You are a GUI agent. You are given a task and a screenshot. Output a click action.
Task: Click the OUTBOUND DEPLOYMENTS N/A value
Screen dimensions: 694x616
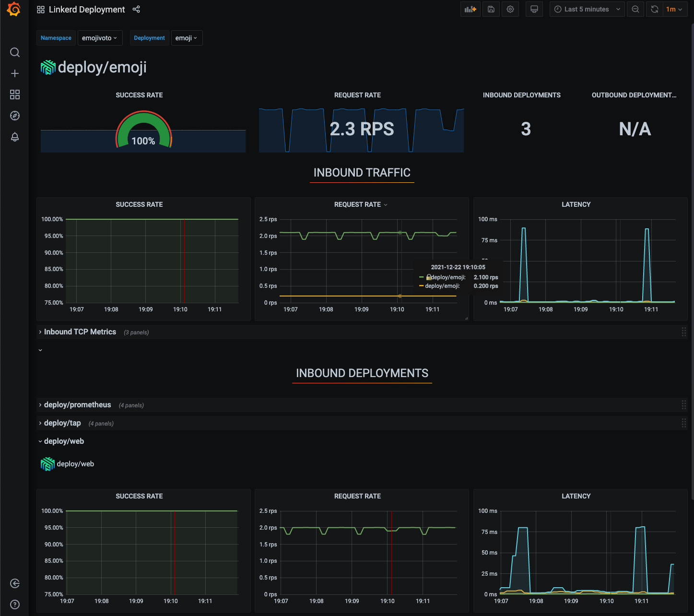pos(635,129)
